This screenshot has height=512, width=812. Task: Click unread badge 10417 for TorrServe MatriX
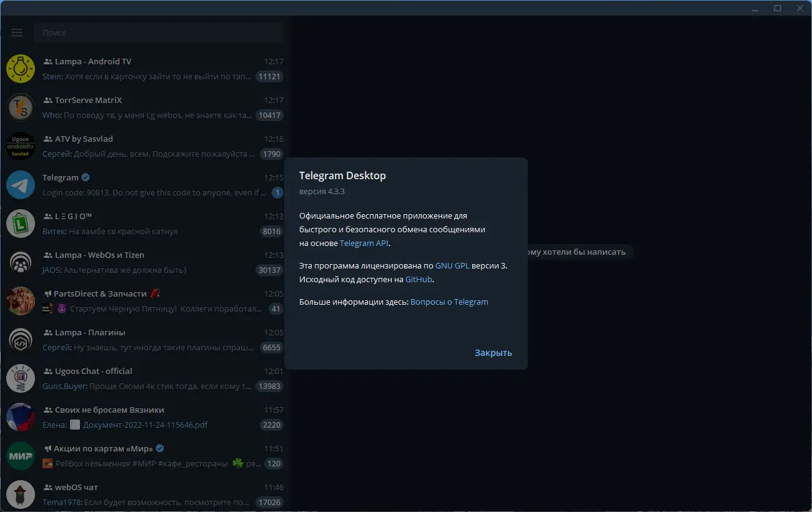pos(270,116)
